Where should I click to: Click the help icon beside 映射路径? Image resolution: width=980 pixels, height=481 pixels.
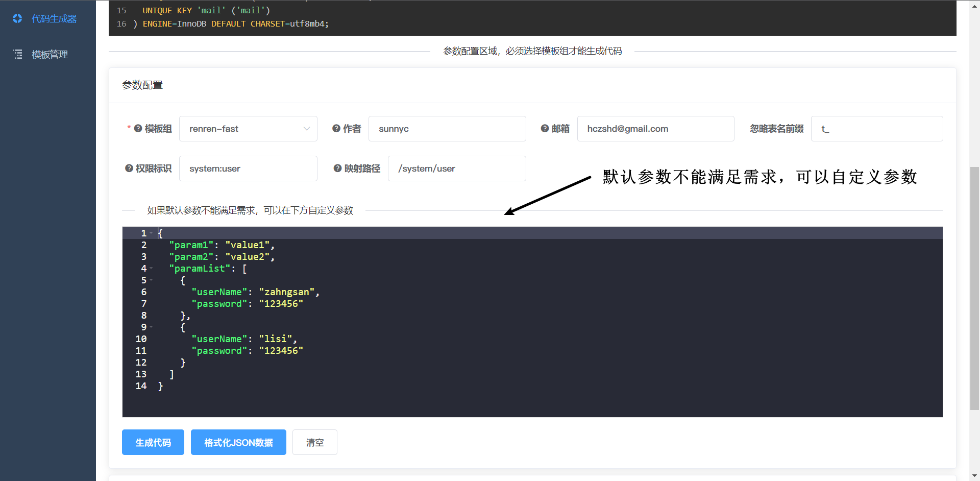[x=337, y=169]
